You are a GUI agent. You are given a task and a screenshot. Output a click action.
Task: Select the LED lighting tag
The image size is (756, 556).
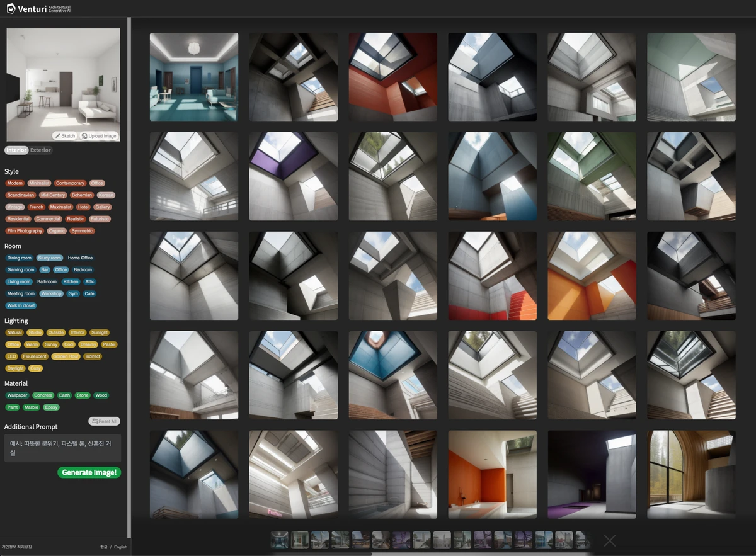(x=11, y=356)
